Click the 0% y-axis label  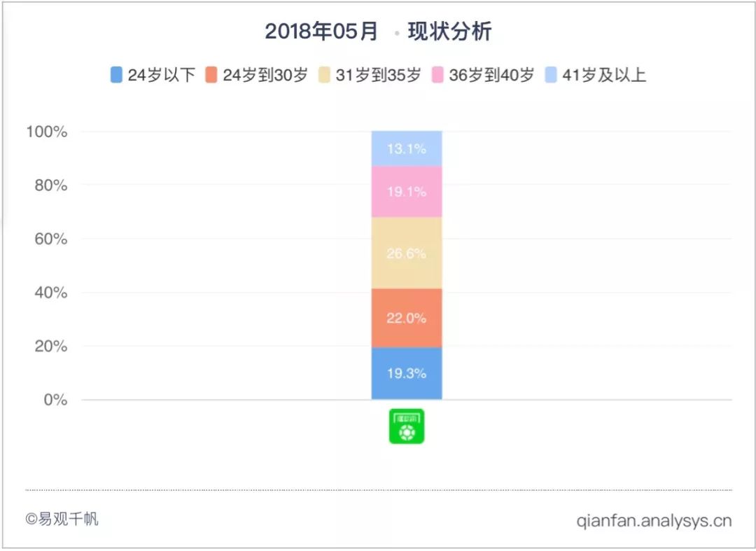click(x=55, y=400)
